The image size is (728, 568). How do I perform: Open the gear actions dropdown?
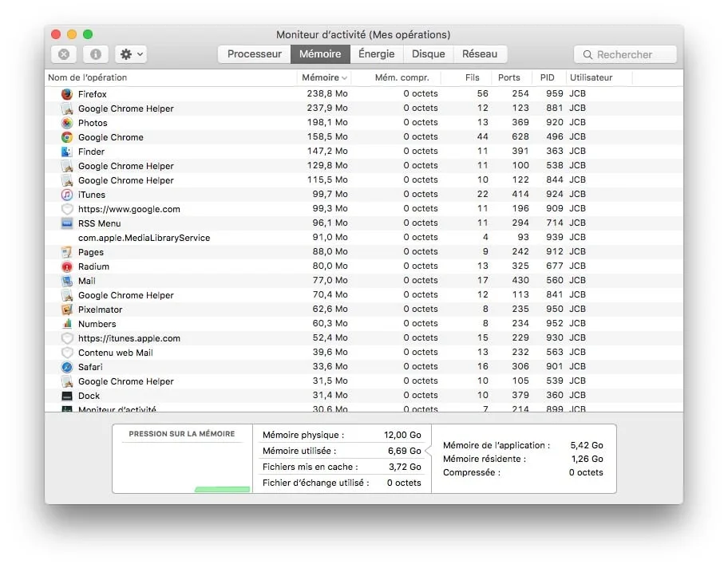[x=130, y=53]
